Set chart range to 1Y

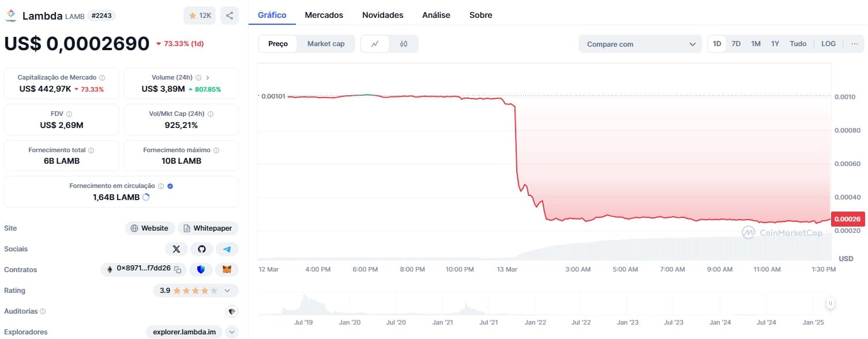point(775,44)
